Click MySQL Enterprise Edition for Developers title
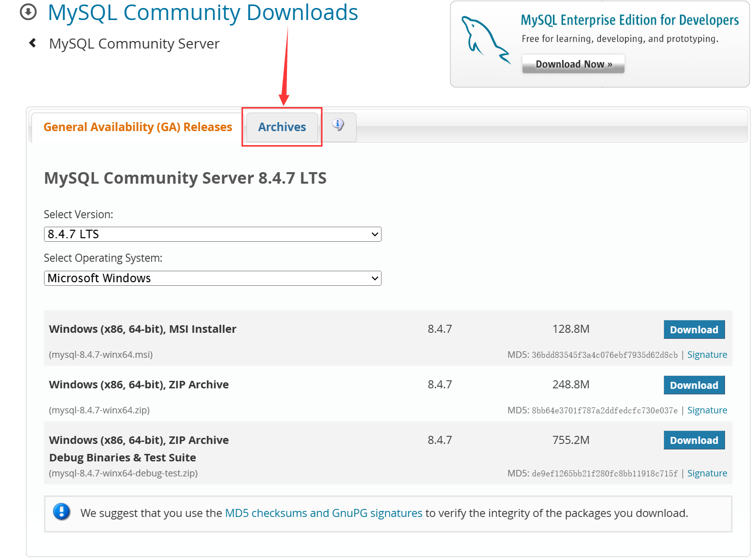This screenshot has width=756, height=560. (x=629, y=20)
